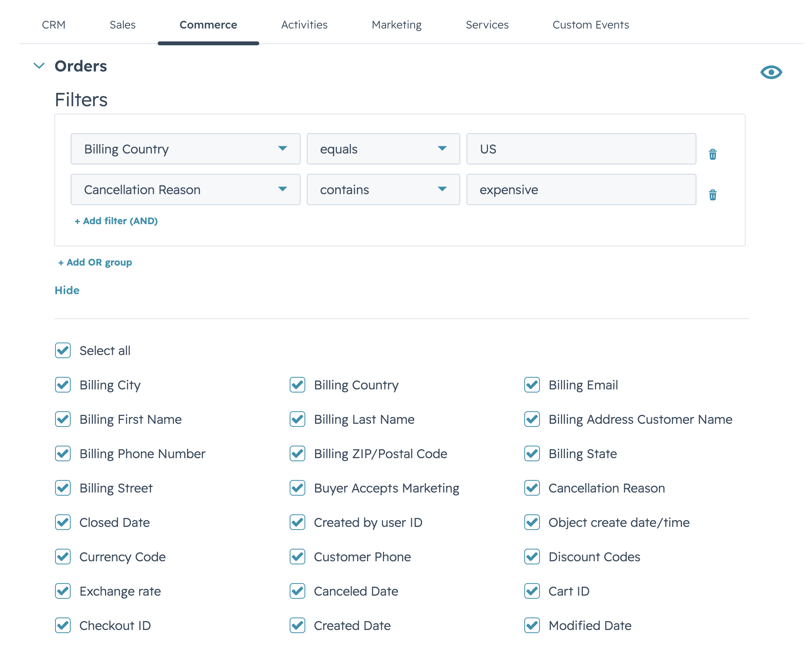Select the Commerce tab
The width and height of the screenshot is (812, 646).
tap(208, 25)
